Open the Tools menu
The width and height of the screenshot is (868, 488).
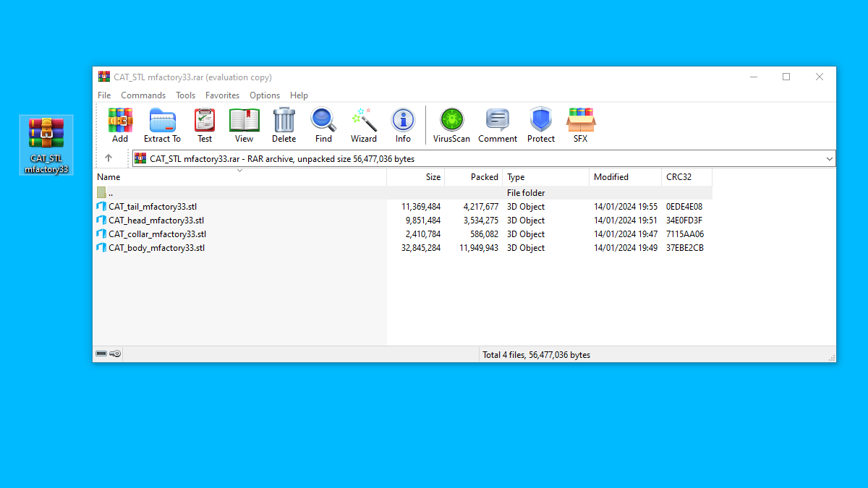coord(185,95)
